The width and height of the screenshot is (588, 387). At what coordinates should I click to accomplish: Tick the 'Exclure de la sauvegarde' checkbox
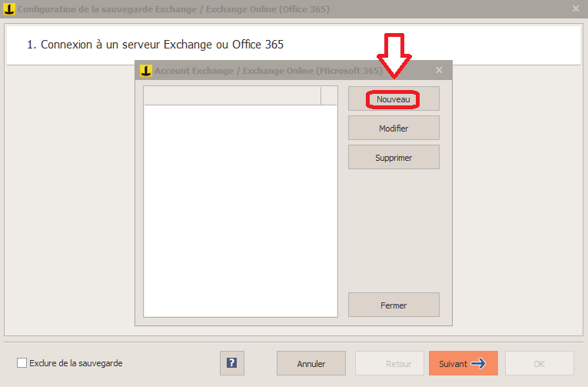(22, 363)
